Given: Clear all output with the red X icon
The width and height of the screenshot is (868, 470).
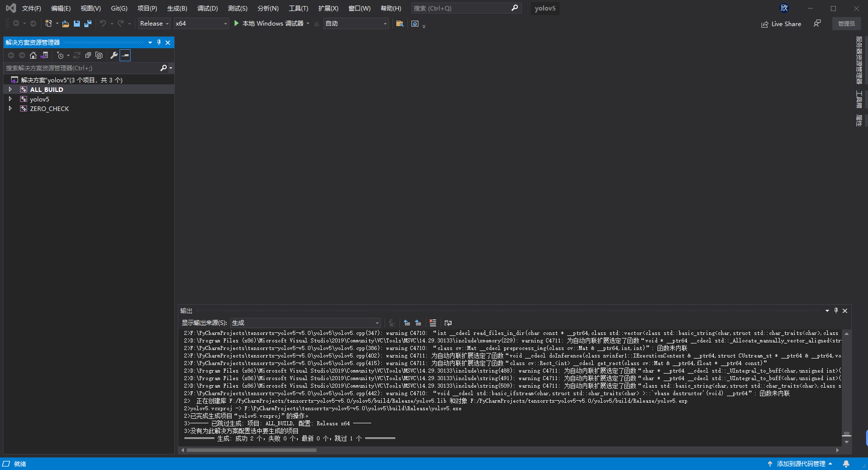Looking at the screenshot, I should pyautogui.click(x=433, y=323).
